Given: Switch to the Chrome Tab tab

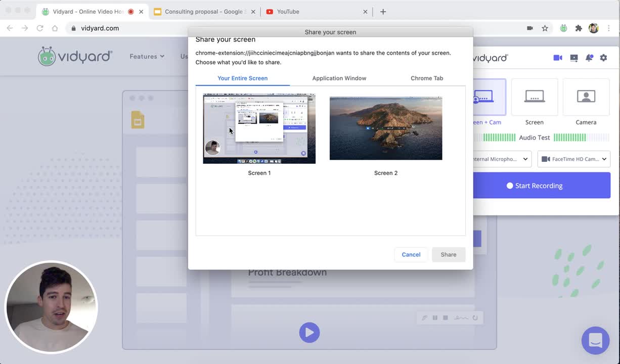Looking at the screenshot, I should point(427,78).
